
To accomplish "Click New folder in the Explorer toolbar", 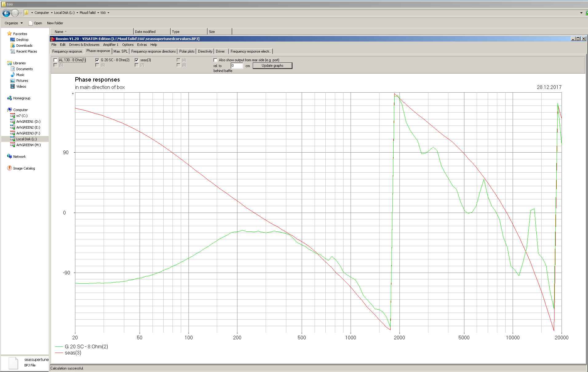I will 55,23.
